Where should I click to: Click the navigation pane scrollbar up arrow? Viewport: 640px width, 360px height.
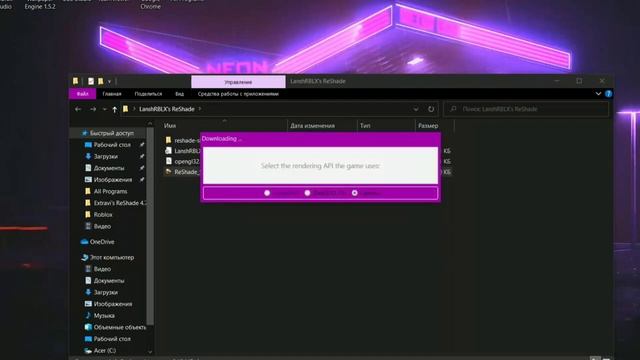point(150,123)
